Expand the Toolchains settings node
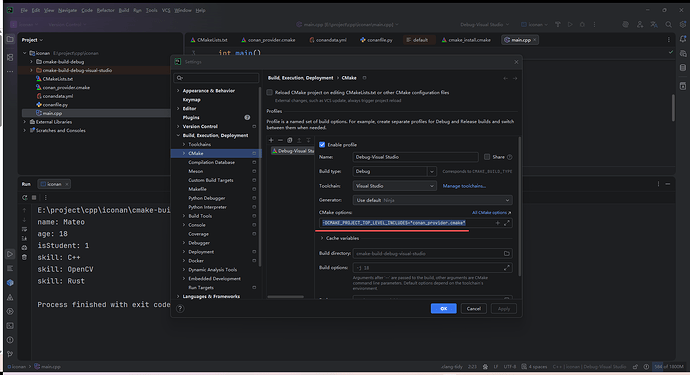 (x=184, y=145)
